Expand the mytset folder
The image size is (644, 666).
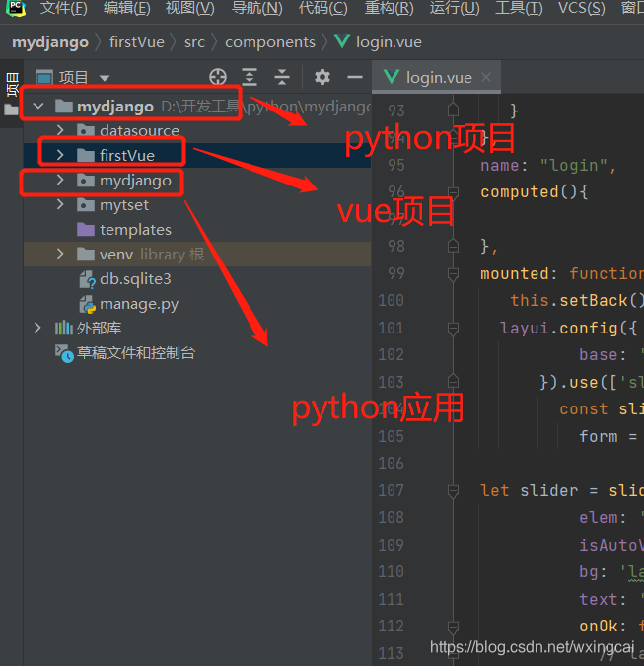pos(60,204)
